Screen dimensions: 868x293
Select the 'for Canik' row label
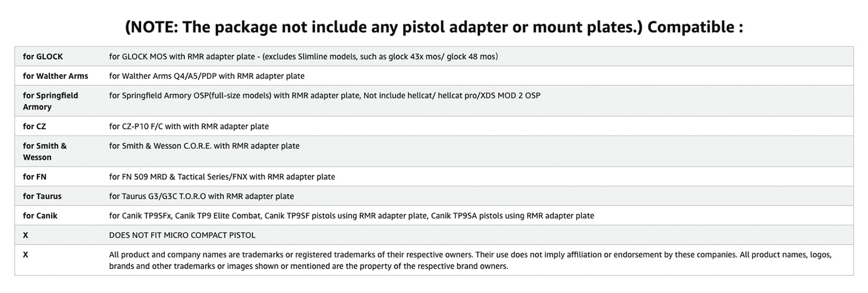pyautogui.click(x=40, y=215)
